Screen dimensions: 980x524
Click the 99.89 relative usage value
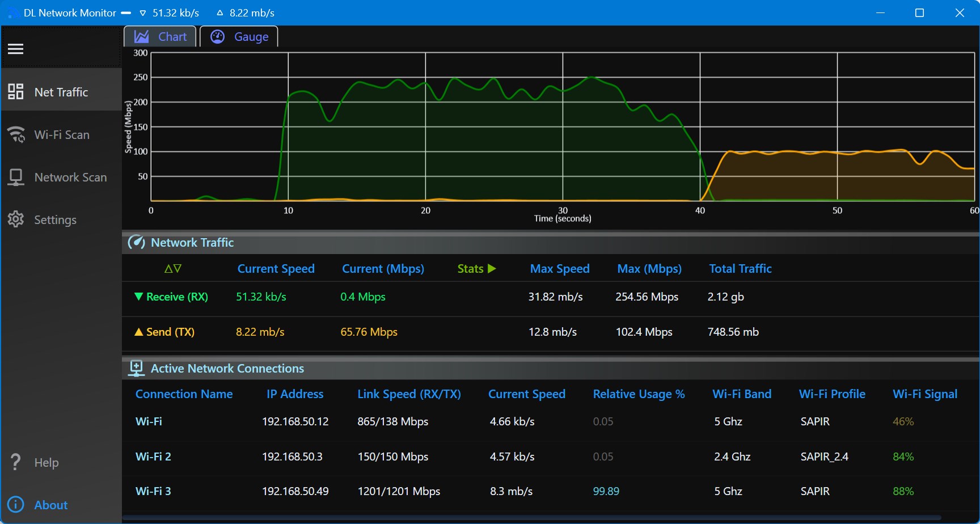point(606,491)
